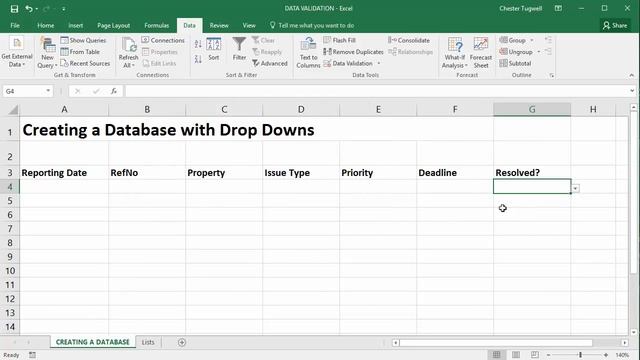This screenshot has width=640, height=360.
Task: Collapse the ribbon with chevron
Action: pos(631,75)
